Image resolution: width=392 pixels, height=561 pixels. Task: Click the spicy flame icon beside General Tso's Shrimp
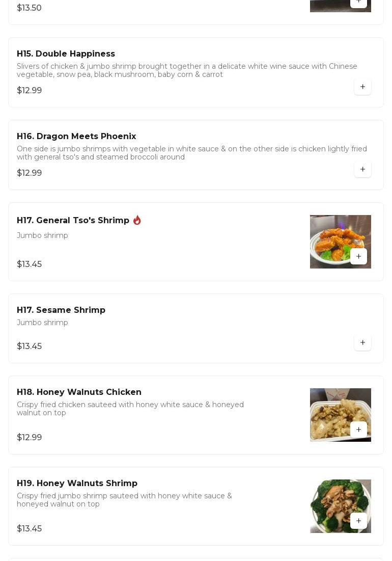(x=137, y=220)
